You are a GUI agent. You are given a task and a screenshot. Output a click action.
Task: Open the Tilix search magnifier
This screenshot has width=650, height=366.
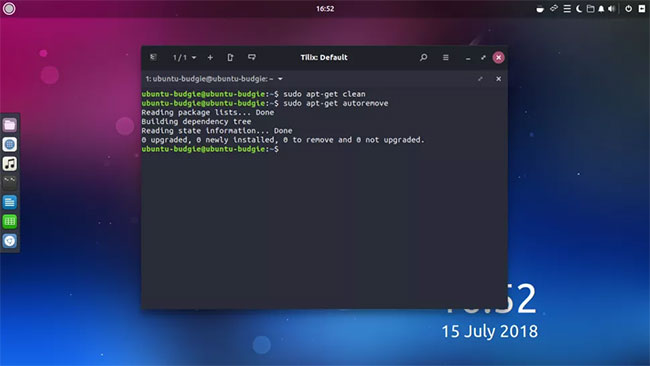point(423,57)
